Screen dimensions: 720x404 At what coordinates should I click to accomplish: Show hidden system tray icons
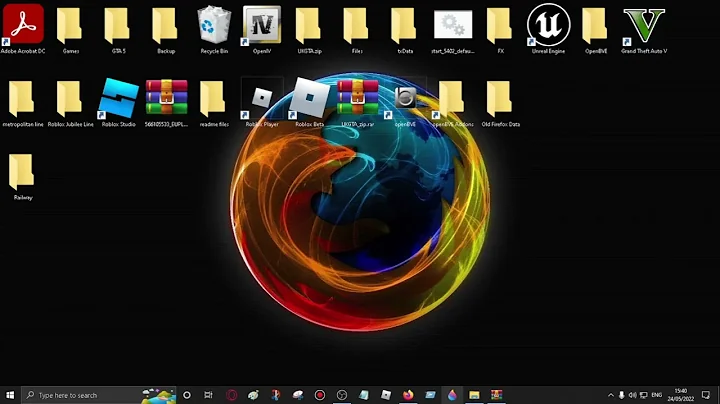coord(611,395)
